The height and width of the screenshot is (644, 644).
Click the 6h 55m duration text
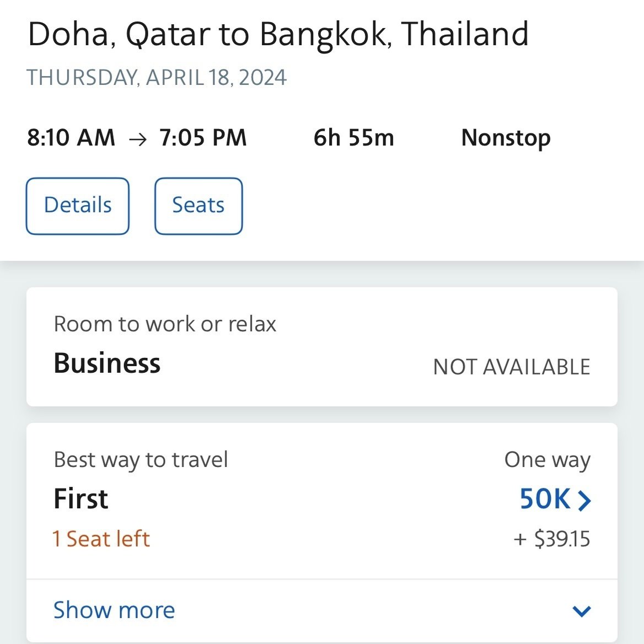[x=353, y=138]
